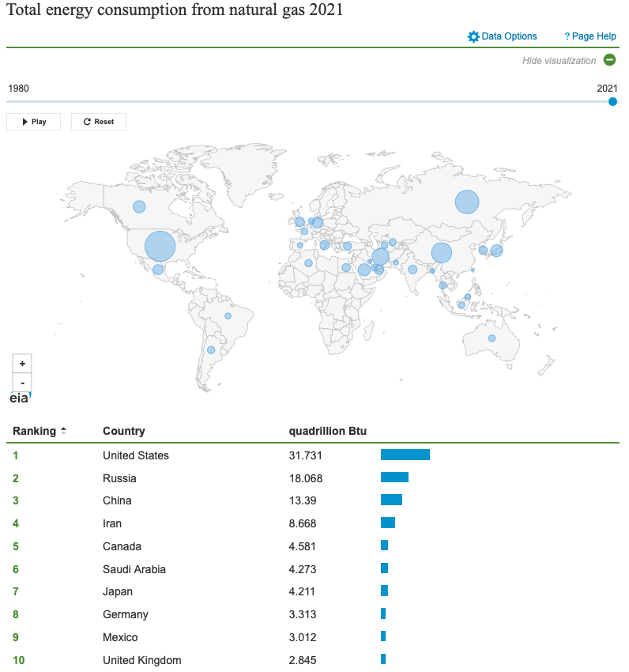Click the year slider handle at 2021
Image resolution: width=629 pixels, height=672 pixels.
[612, 101]
